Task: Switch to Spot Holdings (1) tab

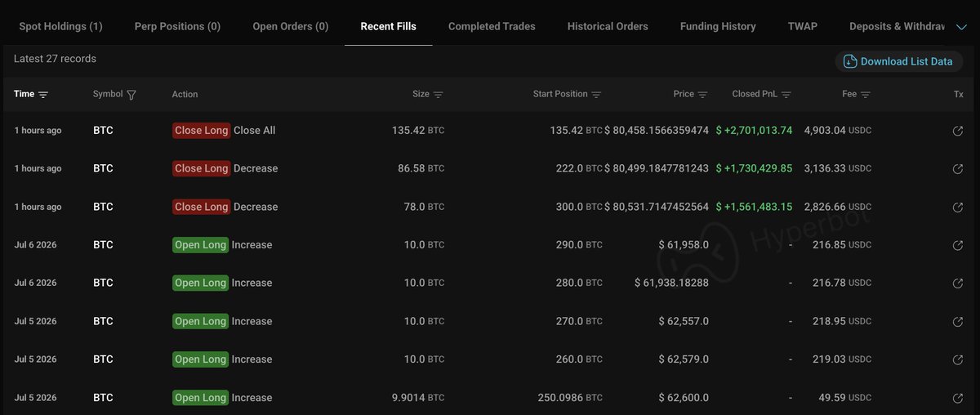Action: pyautogui.click(x=60, y=26)
